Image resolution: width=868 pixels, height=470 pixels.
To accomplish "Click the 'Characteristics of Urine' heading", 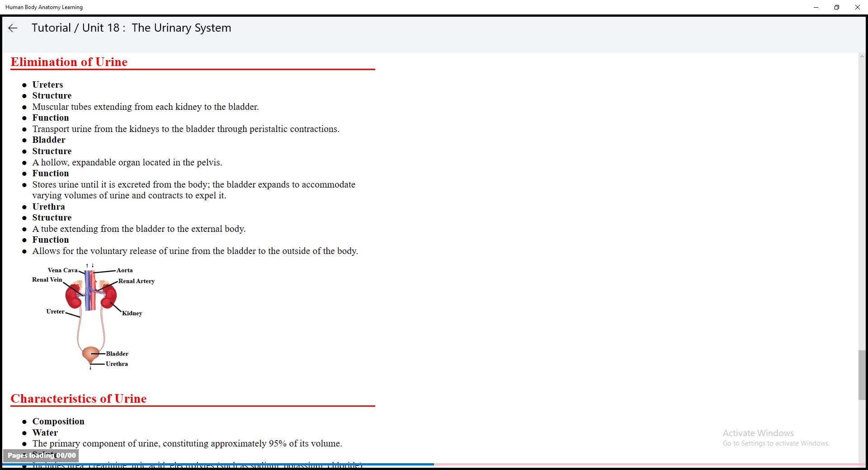I will 79,399.
